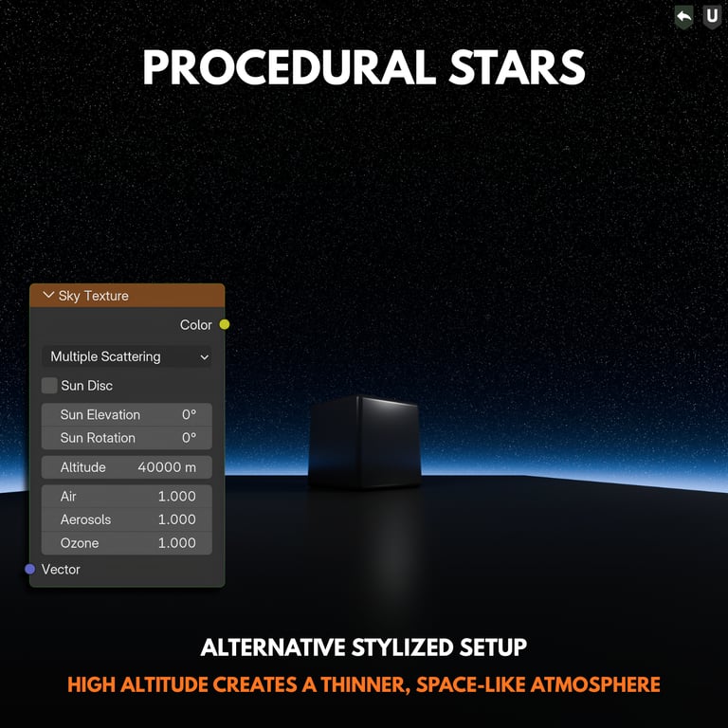The width and height of the screenshot is (728, 728).
Task: Click the back arrow badge icon
Action: coord(683,17)
